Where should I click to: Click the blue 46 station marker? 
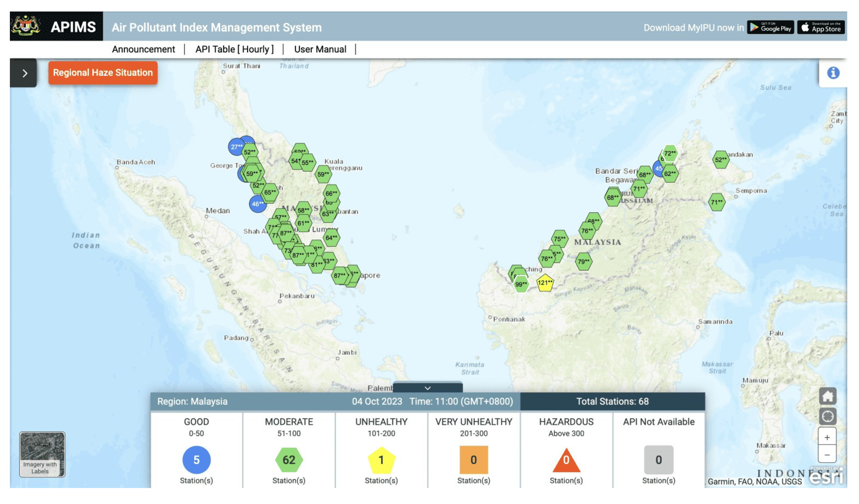tap(257, 204)
